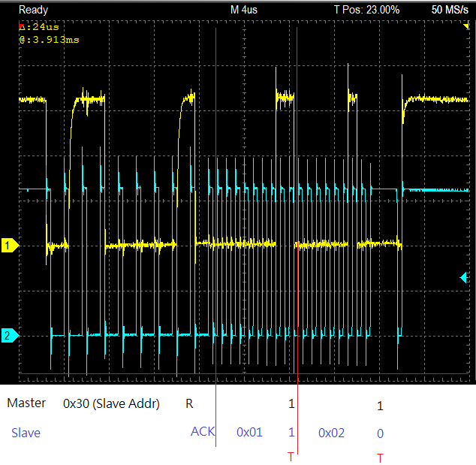Click the yellow trigger position marker
The height and width of the screenshot is (465, 476).
[x=466, y=26]
